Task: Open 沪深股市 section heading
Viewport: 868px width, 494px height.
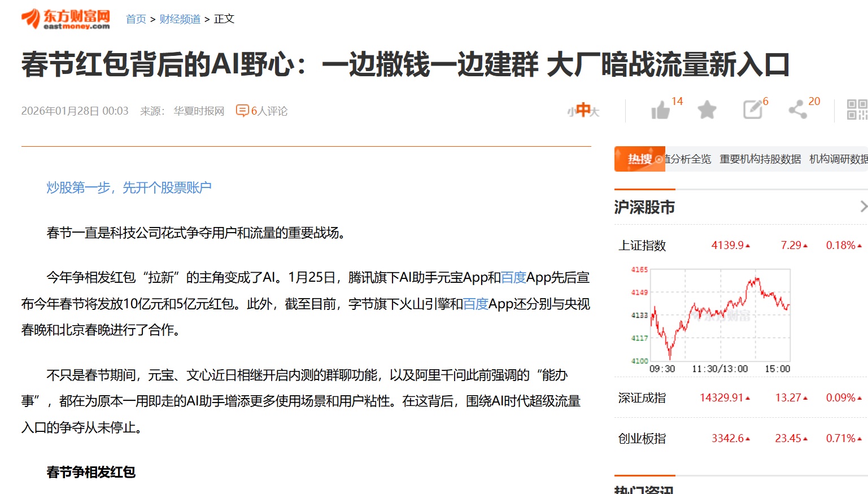Action: 644,207
